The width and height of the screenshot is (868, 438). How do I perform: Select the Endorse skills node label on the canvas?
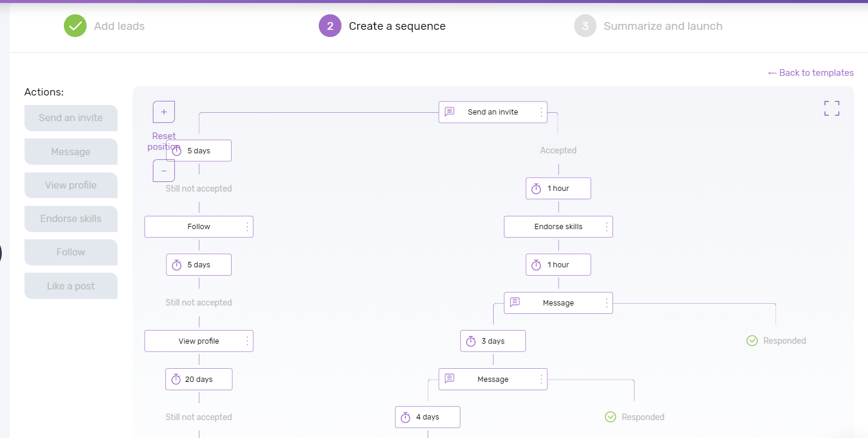click(558, 227)
